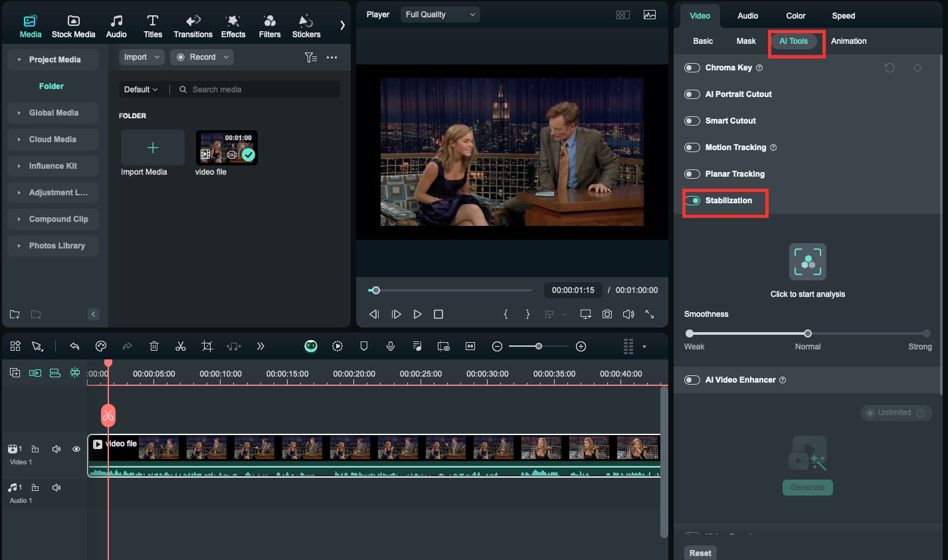The width and height of the screenshot is (948, 560).
Task: Open the Transitions tab
Action: pyautogui.click(x=193, y=27)
